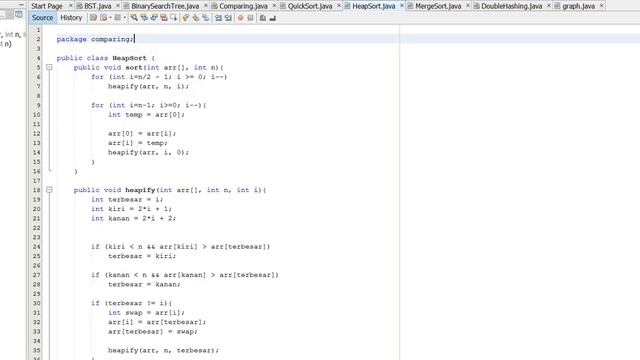Switch to the History view
The width and height of the screenshot is (640, 360).
[71, 18]
